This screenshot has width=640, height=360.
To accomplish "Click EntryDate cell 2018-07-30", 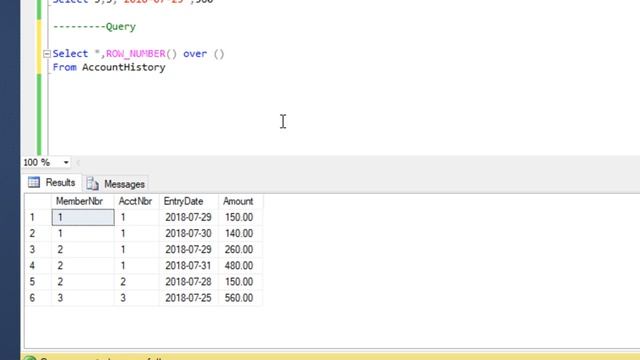I will (188, 233).
